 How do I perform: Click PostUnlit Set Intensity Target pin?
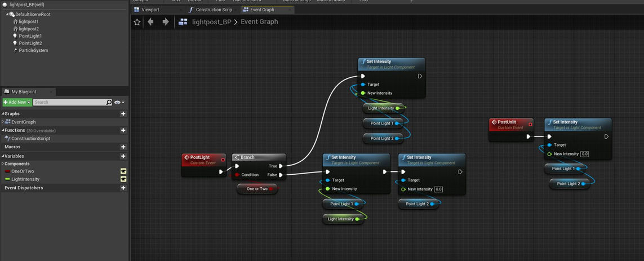tap(549, 145)
